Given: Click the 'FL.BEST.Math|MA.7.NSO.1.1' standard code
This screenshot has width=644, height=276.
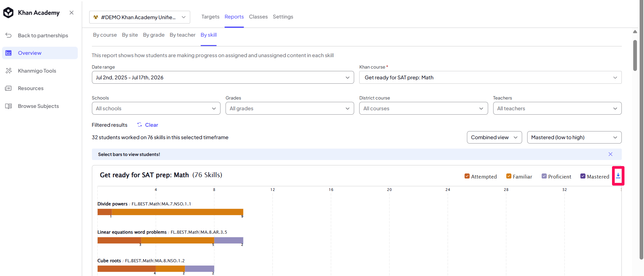Looking at the screenshot, I should [161, 204].
